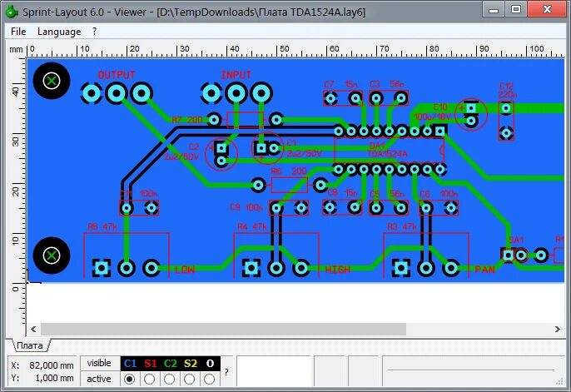571x392 pixels.
Task: Click the R3 47k component label
Action: pyautogui.click(x=402, y=226)
